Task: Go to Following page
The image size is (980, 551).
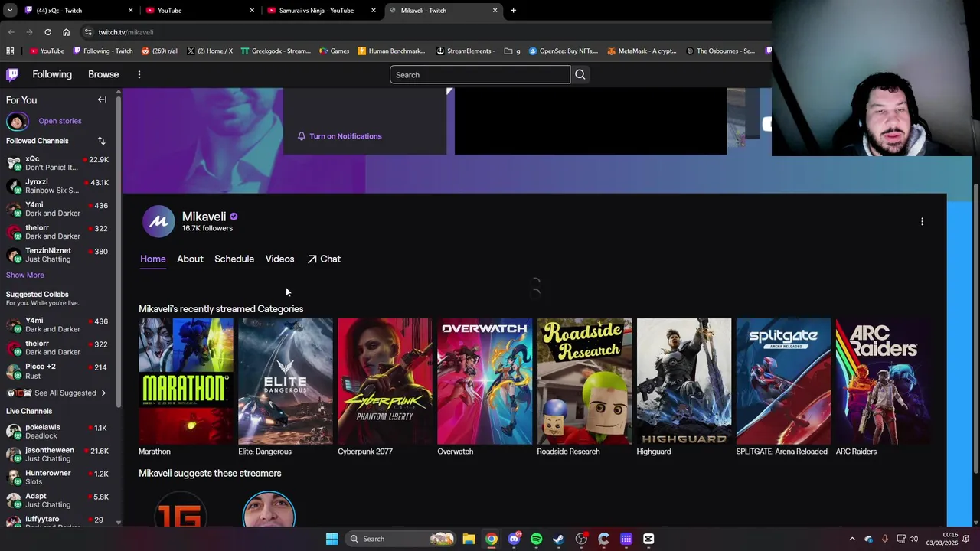Action: point(52,74)
